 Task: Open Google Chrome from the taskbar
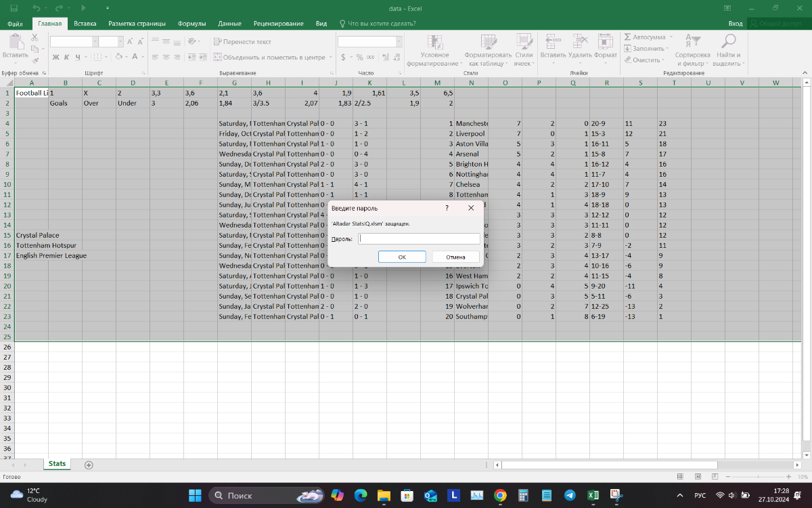tap(500, 495)
